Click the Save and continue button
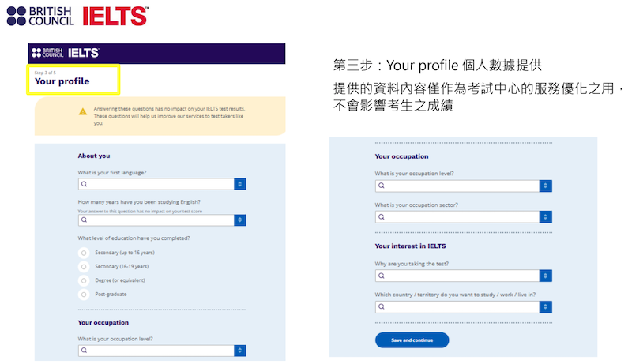632x364 pixels. (x=412, y=340)
